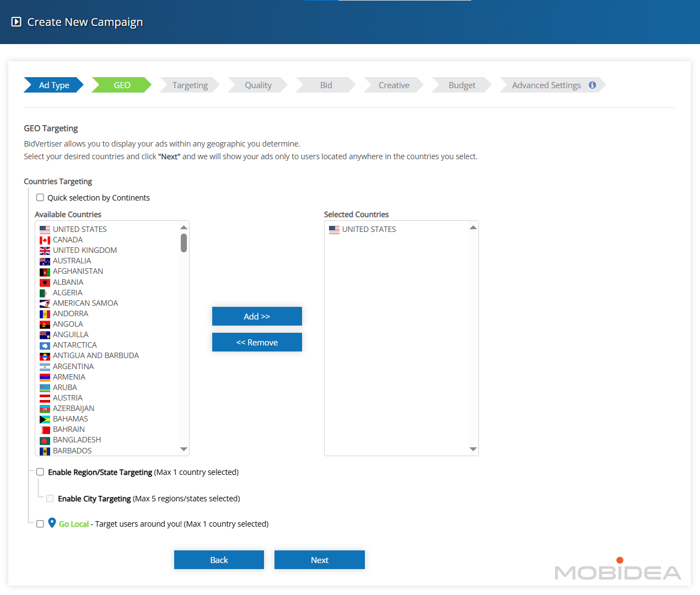
Task: Go to the Targeting step tab
Action: pos(190,85)
